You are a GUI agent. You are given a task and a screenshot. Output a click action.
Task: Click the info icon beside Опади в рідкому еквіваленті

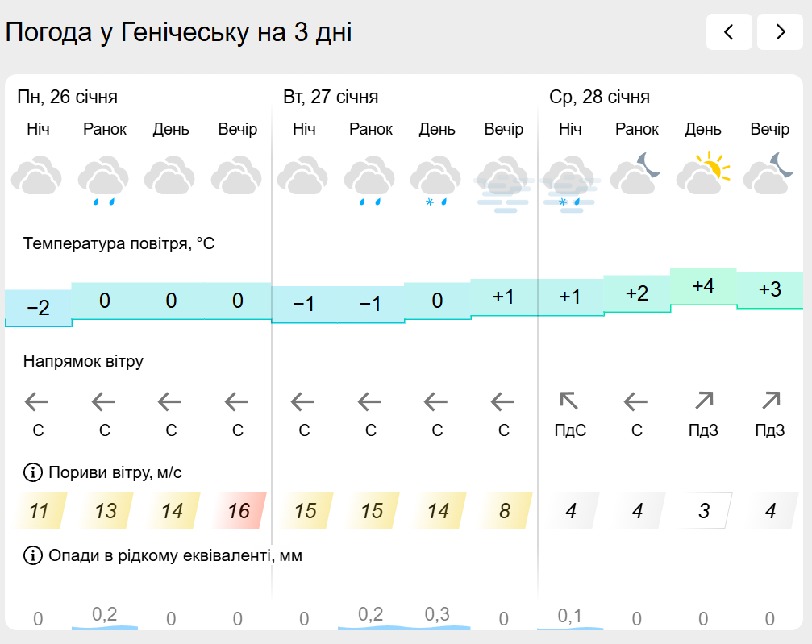click(x=32, y=555)
